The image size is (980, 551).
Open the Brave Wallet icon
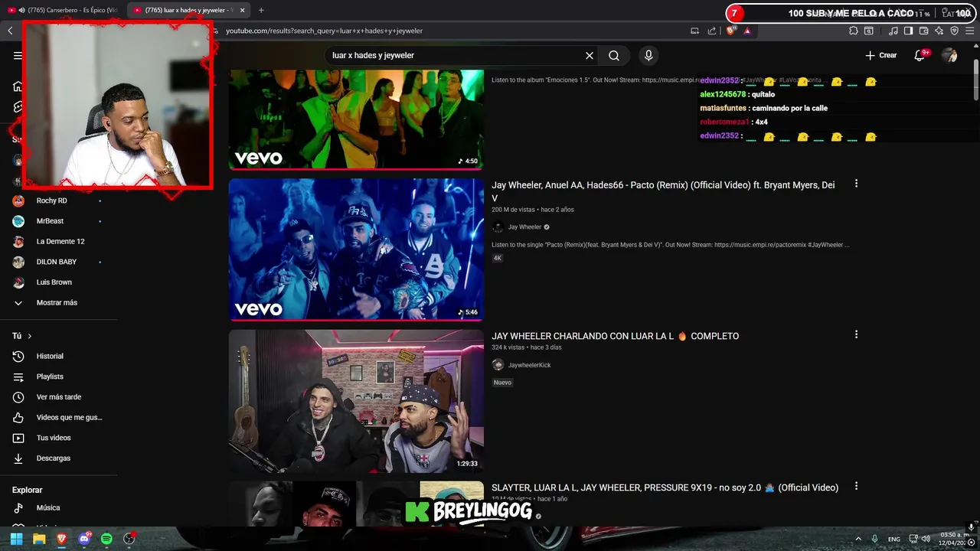[923, 31]
